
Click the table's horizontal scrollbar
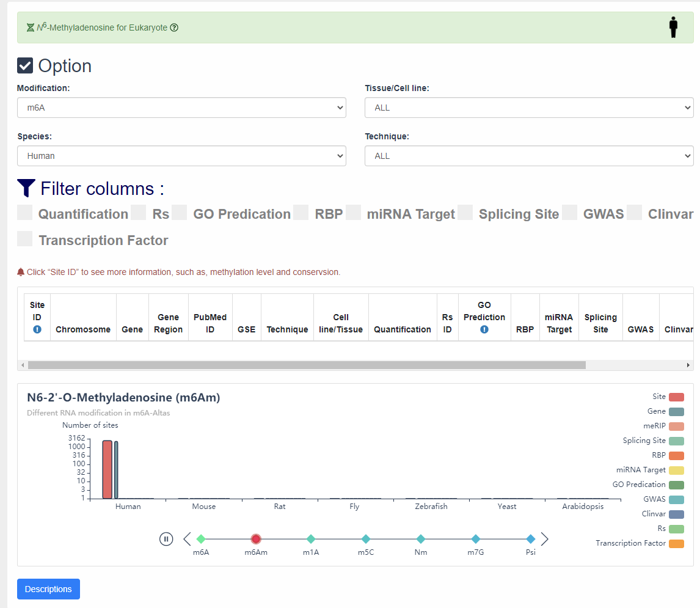tap(307, 365)
